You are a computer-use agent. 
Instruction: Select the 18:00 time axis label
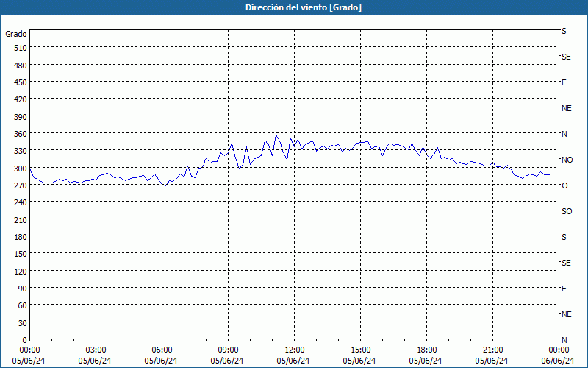[x=427, y=350]
